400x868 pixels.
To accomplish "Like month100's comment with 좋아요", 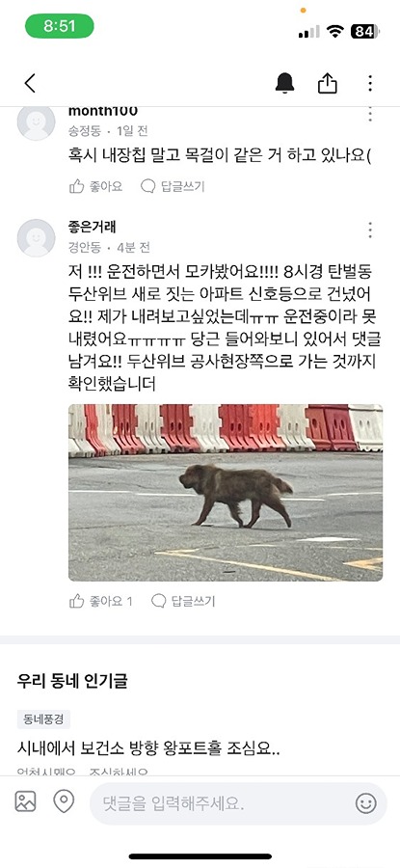I will pyautogui.click(x=95, y=186).
